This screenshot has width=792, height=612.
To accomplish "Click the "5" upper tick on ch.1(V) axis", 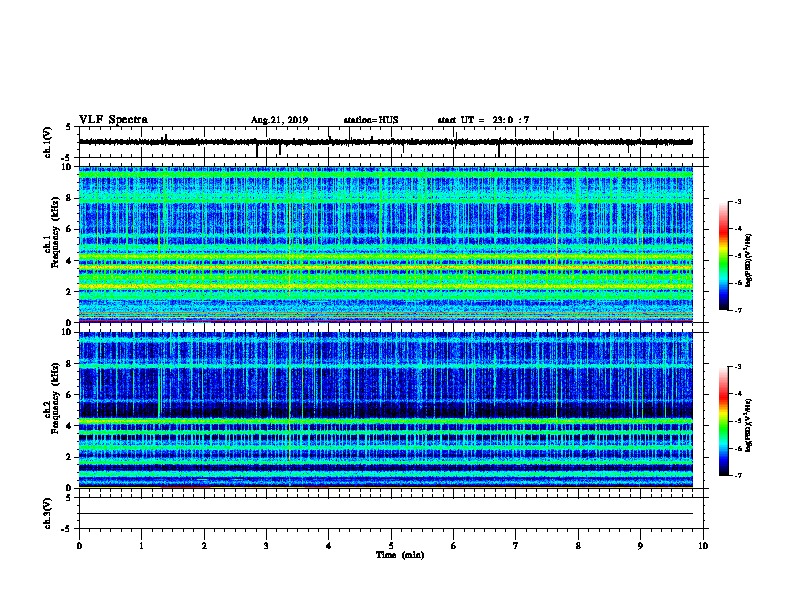I will [x=68, y=127].
